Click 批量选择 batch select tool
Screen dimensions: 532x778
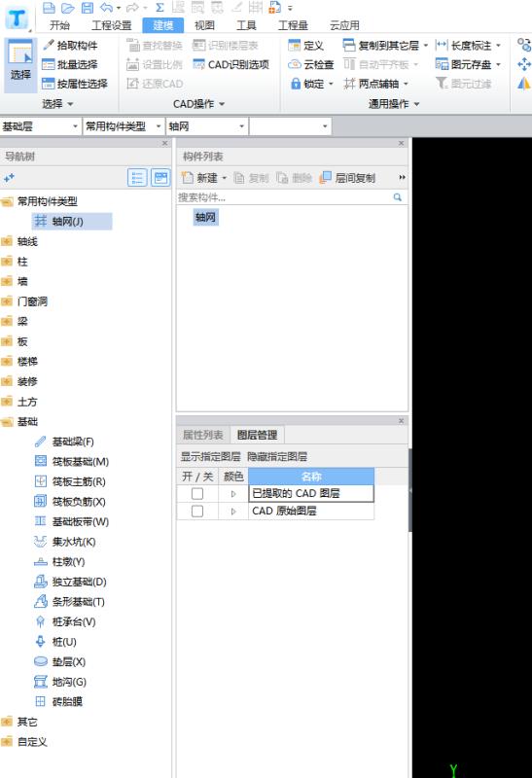pos(70,64)
